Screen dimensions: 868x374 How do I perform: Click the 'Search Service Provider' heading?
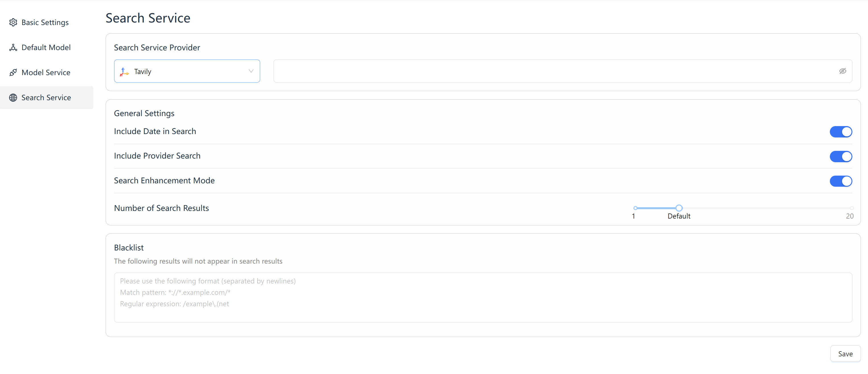pyautogui.click(x=157, y=48)
